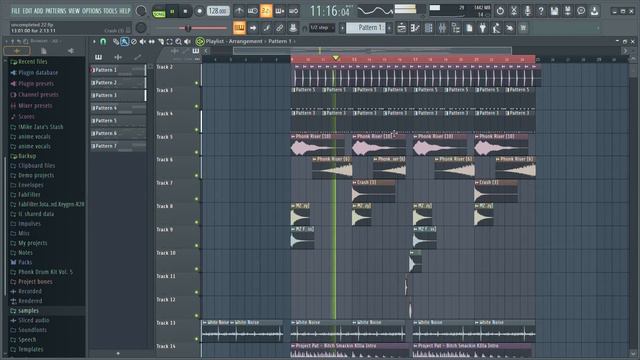This screenshot has width=640, height=360.
Task: Toggle the playlist magnet snap icon
Action: click(x=103, y=42)
